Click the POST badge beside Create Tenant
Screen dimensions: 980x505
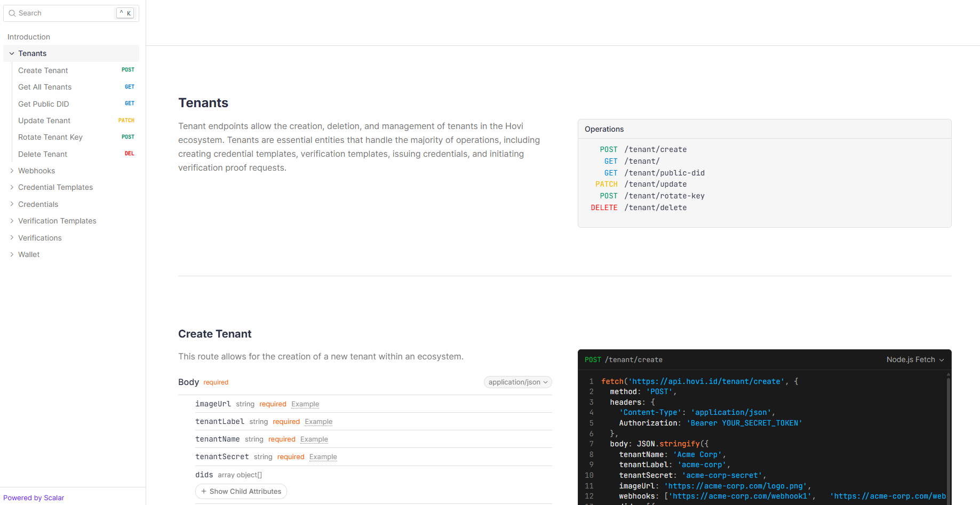coord(128,70)
